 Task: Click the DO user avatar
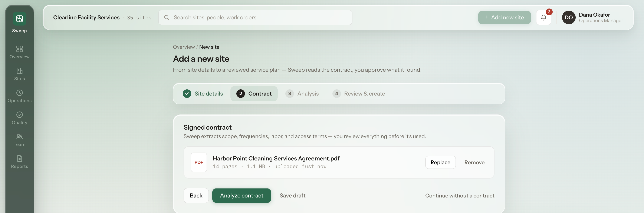(568, 17)
